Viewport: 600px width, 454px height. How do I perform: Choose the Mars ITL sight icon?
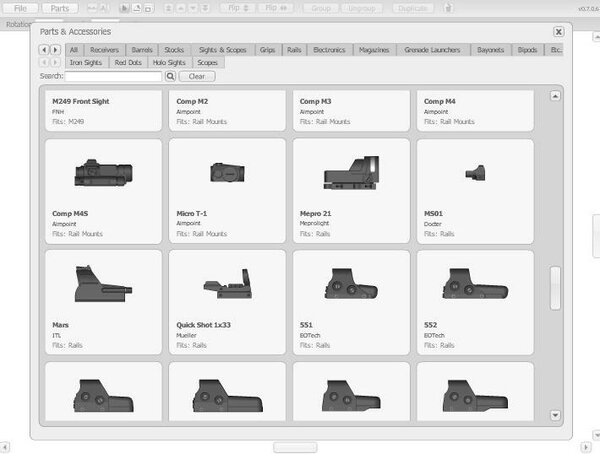(x=103, y=284)
